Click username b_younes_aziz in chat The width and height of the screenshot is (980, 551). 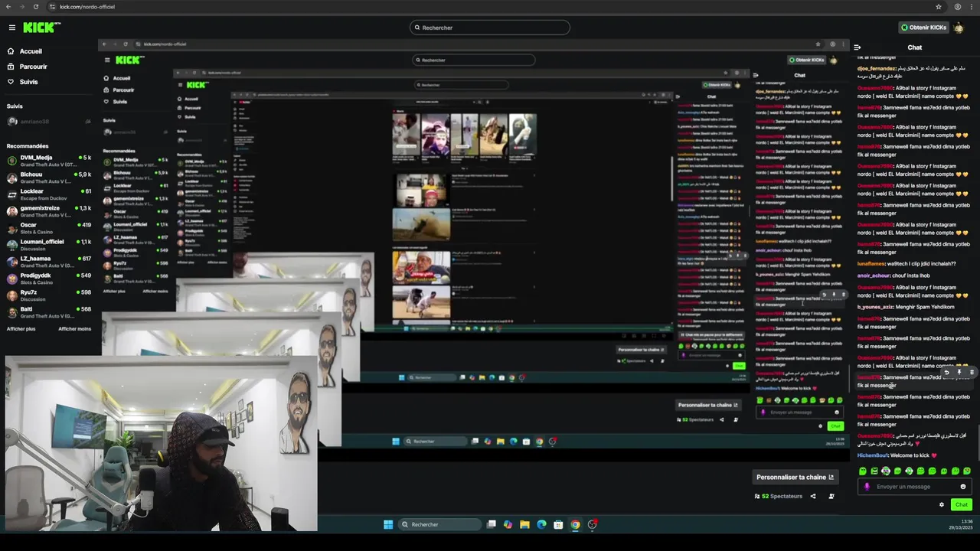[875, 307]
